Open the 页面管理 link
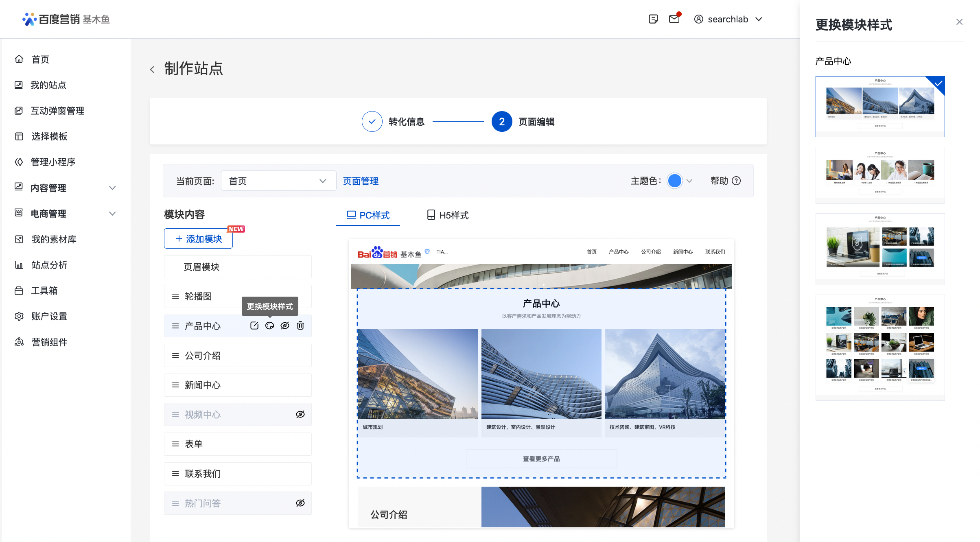980x542 pixels. pyautogui.click(x=361, y=181)
